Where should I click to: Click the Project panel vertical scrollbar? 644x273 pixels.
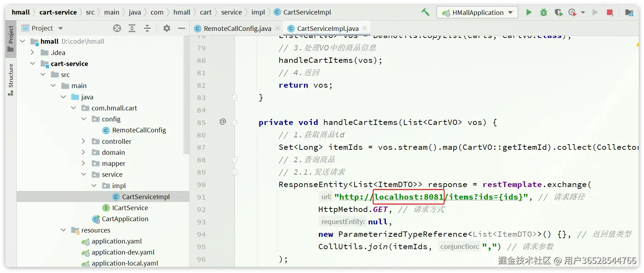pos(186,96)
